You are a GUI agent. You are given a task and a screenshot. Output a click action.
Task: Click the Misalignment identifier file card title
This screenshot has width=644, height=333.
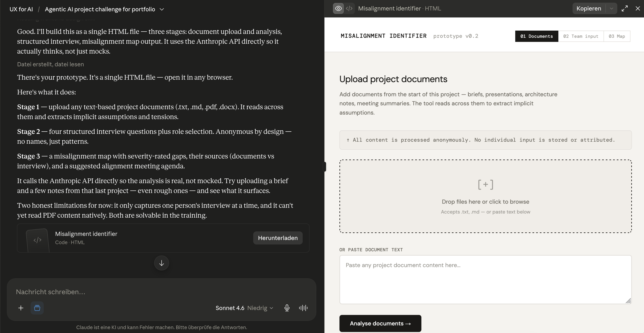(86, 234)
